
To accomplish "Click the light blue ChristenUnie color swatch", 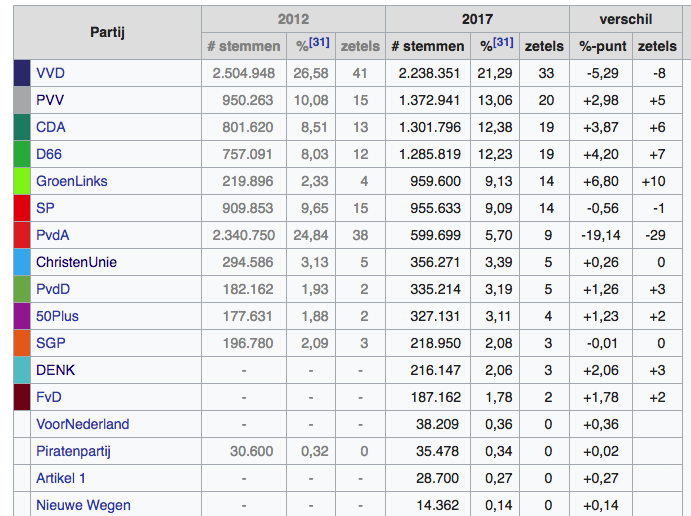I will click(x=22, y=262).
